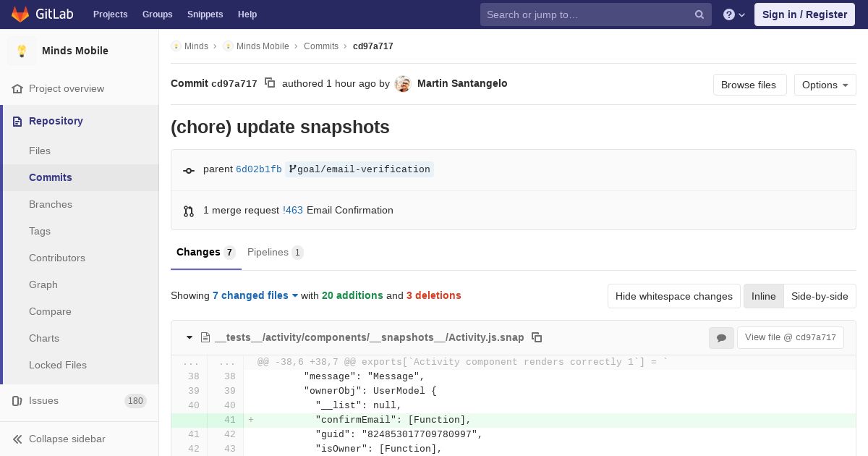Viewport: 868px width, 456px height.
Task: Open the help question-mark menu
Action: pos(734,14)
